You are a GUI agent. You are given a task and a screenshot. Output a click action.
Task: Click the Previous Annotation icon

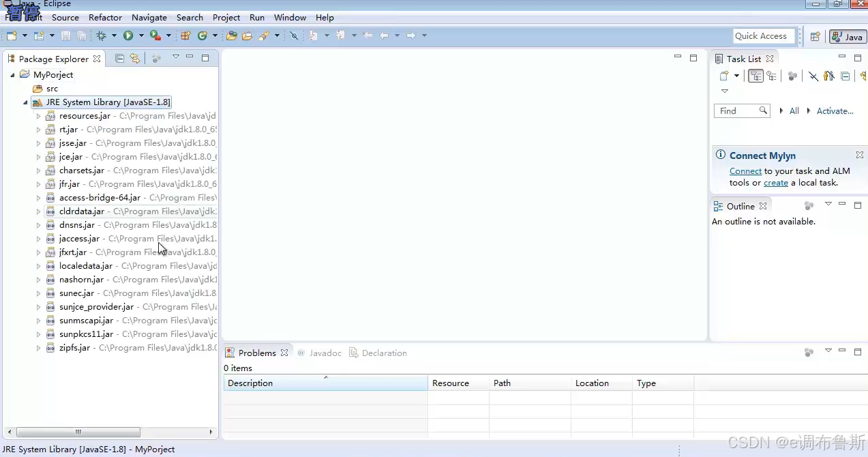341,35
